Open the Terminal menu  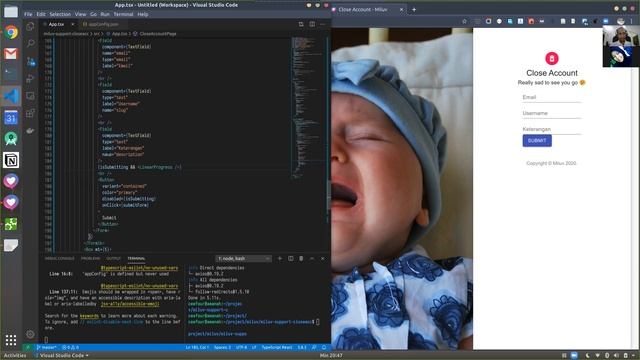[123, 14]
